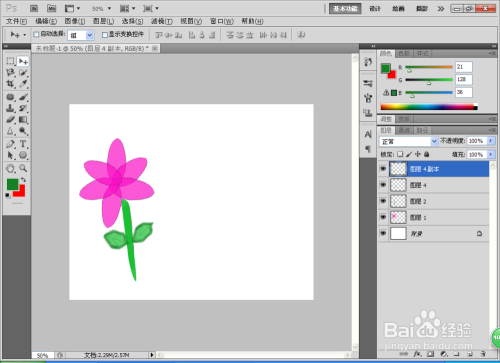Image resolution: width=500 pixels, height=363 pixels.
Task: Toggle lock all for the layer
Action: pyautogui.click(x=427, y=154)
